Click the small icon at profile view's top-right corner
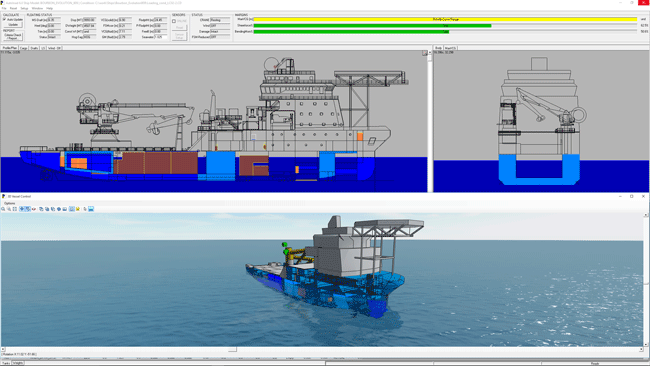This screenshot has width=650, height=366. click(424, 53)
